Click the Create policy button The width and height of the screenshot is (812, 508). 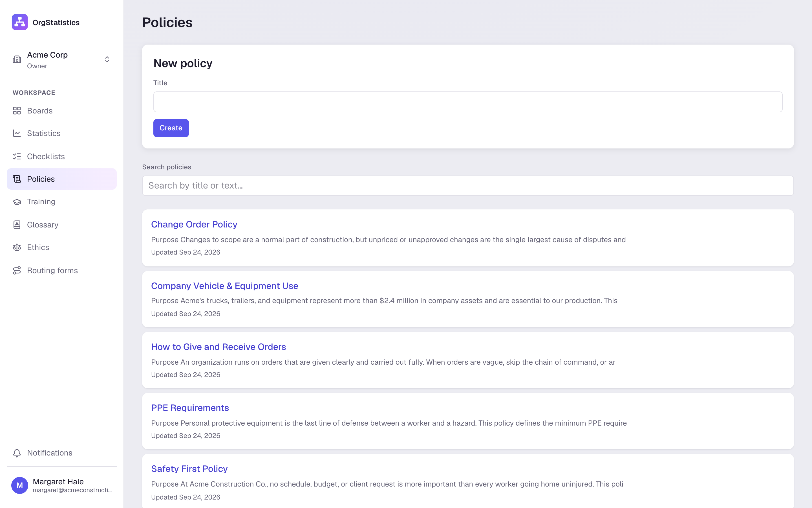pos(171,128)
